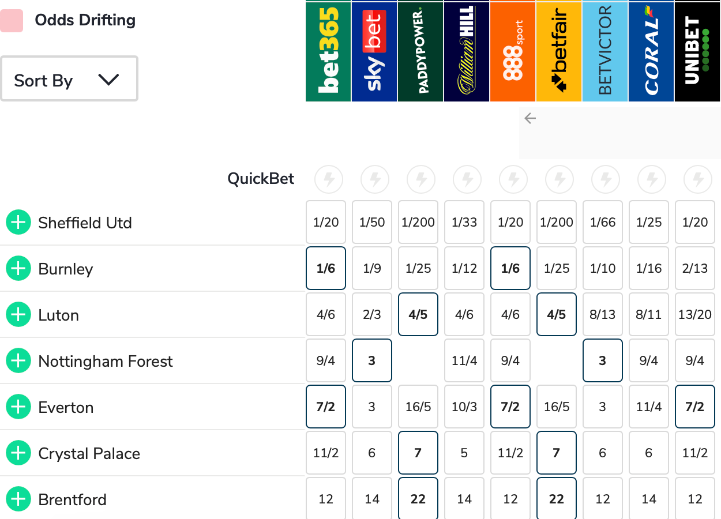Screen dimensions: 721x519
Task: Click the bet365 bookmaker logo
Action: point(328,51)
